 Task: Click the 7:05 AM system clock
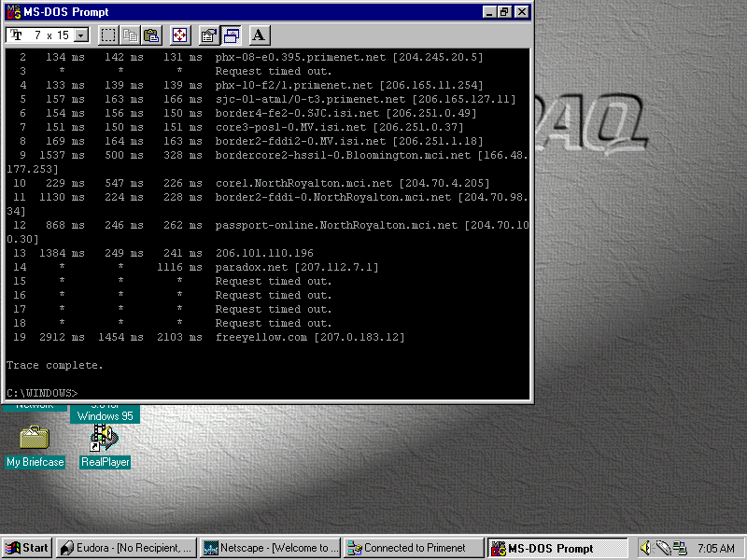pyautogui.click(x=716, y=549)
